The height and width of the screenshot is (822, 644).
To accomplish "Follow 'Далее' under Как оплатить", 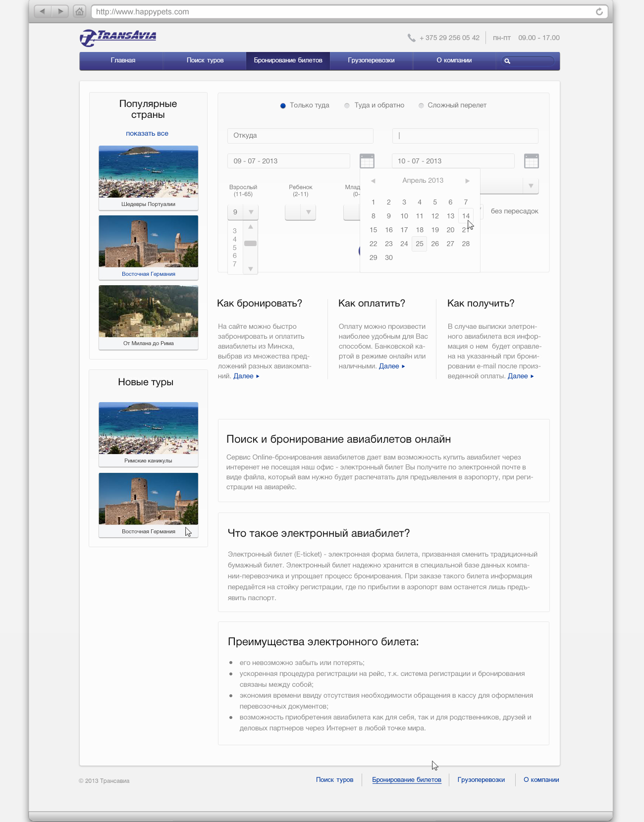I will [x=392, y=366].
